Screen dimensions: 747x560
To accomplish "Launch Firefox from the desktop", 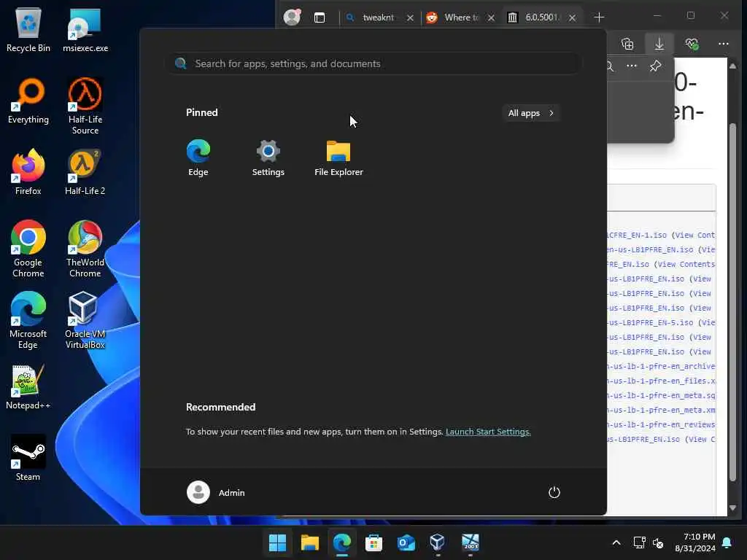I will tap(28, 172).
